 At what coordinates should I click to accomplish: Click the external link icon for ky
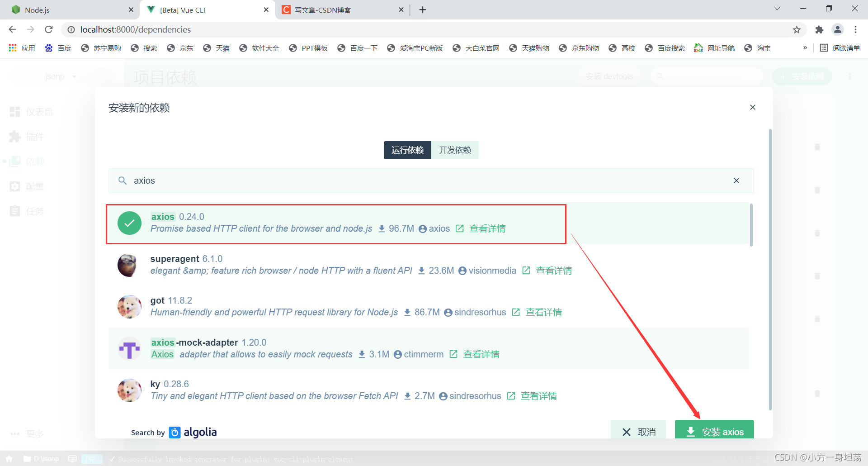point(511,396)
